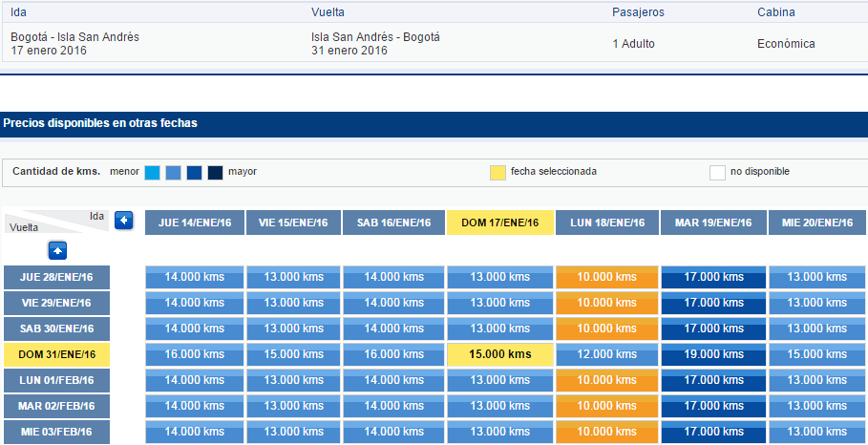Select 17.000 kms fare in MAR 02/FEB row
The image size is (868, 445).
point(713,406)
